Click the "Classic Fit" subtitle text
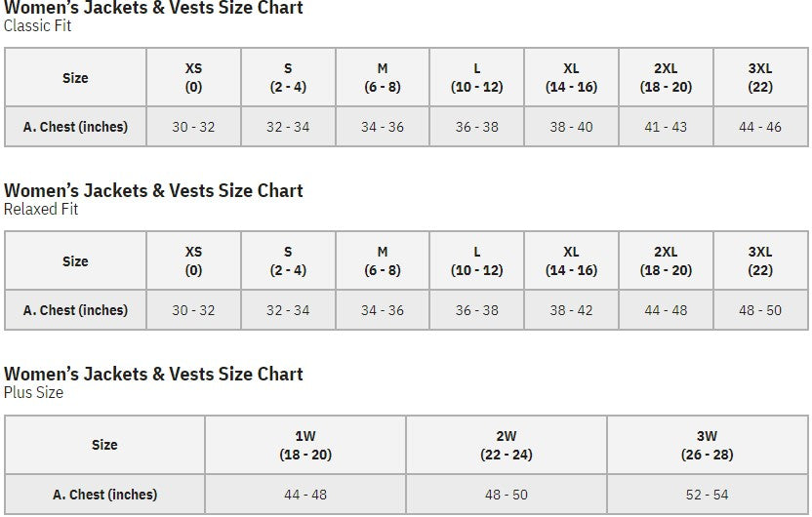The image size is (812, 517). (38, 26)
